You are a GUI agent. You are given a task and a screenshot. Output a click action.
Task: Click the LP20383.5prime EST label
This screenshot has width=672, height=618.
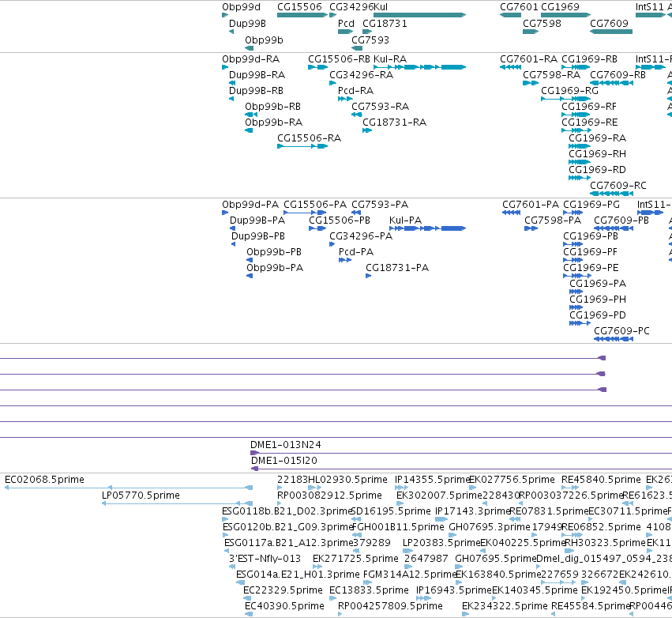tap(441, 544)
